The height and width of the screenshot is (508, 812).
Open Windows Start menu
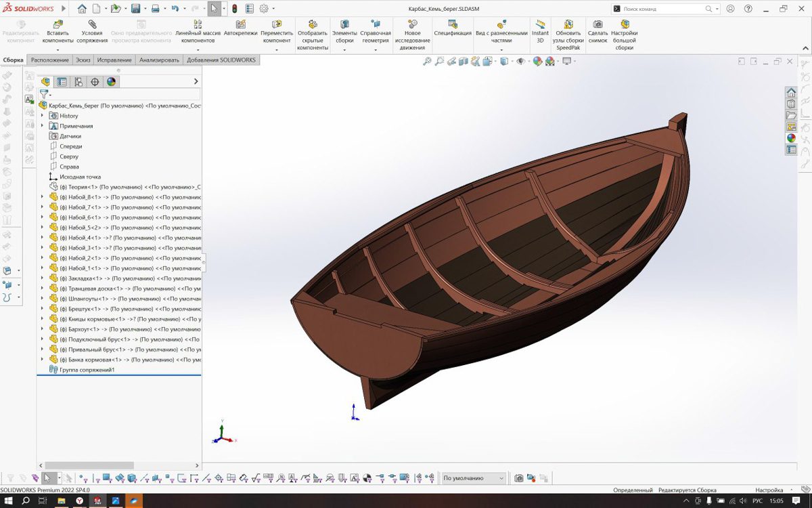pos(9,501)
